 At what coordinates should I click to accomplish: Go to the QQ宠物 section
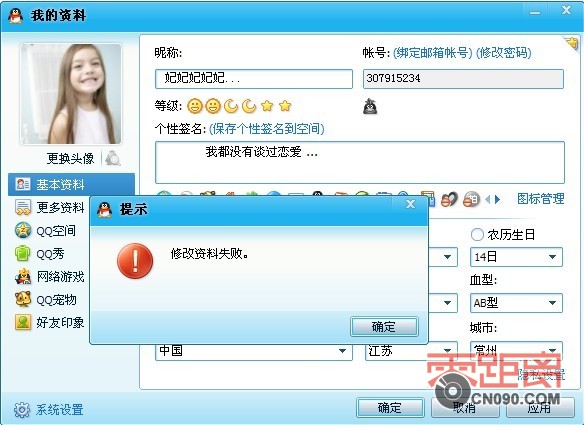point(45,299)
